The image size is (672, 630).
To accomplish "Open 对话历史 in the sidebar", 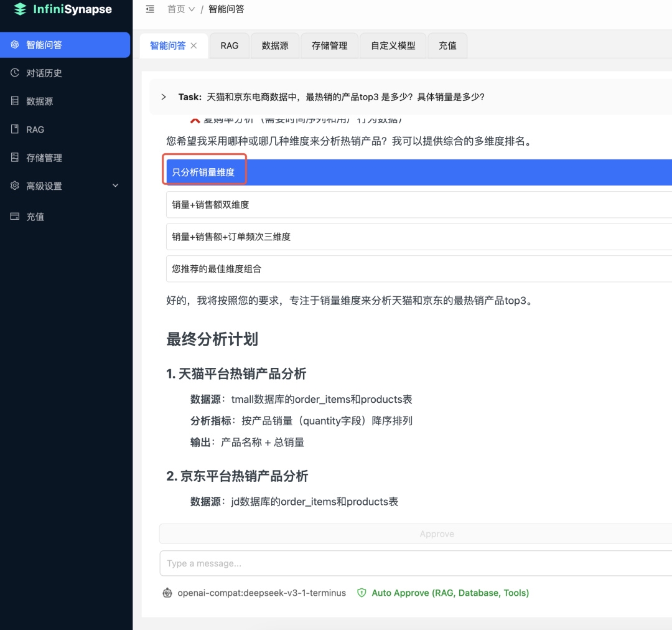I will tap(65, 73).
